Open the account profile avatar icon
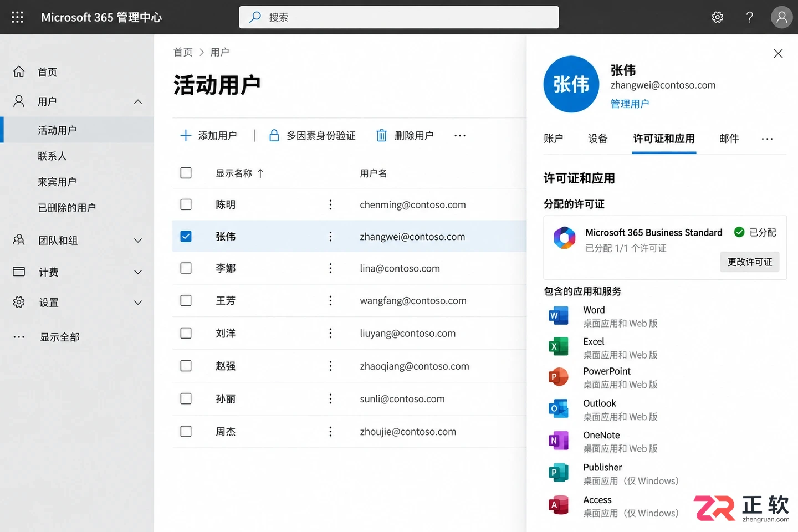Image resolution: width=798 pixels, height=532 pixels. (x=781, y=17)
